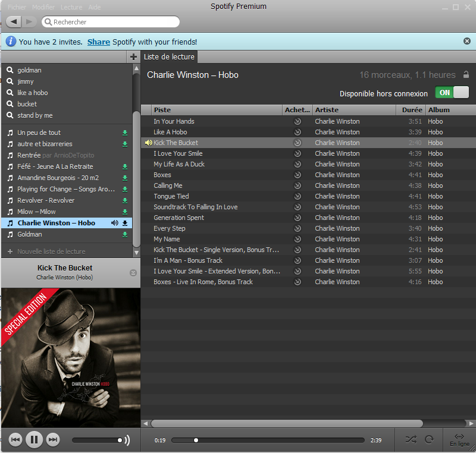Click the offline download icon for Un peu de tout
476x453 pixels.
click(x=125, y=133)
